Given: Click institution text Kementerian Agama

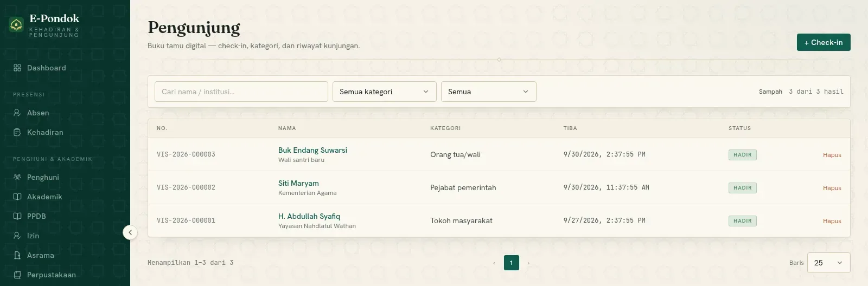Looking at the screenshot, I should tap(308, 193).
